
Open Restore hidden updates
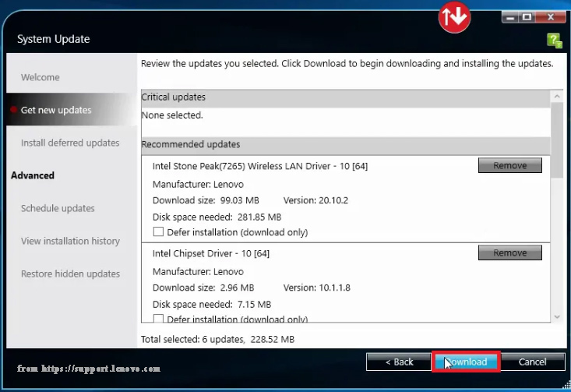70,274
